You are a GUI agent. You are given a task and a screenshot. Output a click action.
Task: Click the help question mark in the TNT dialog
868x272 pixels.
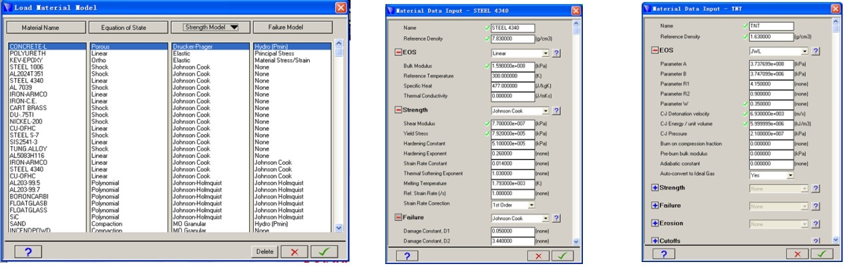pos(663,254)
